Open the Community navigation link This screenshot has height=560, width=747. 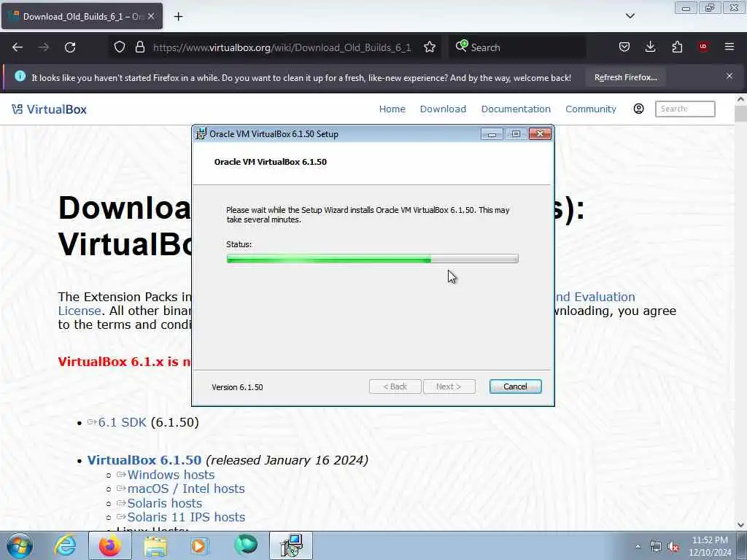pyautogui.click(x=591, y=109)
